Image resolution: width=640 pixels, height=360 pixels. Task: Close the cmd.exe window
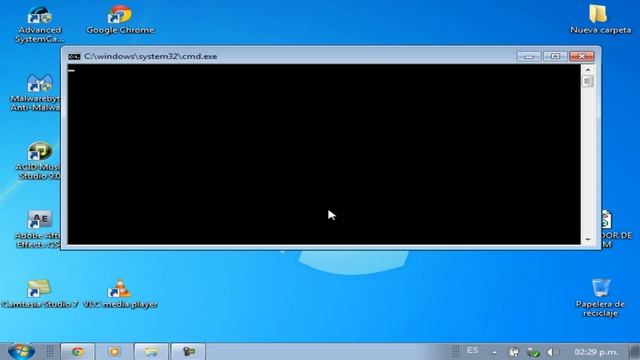coord(582,56)
